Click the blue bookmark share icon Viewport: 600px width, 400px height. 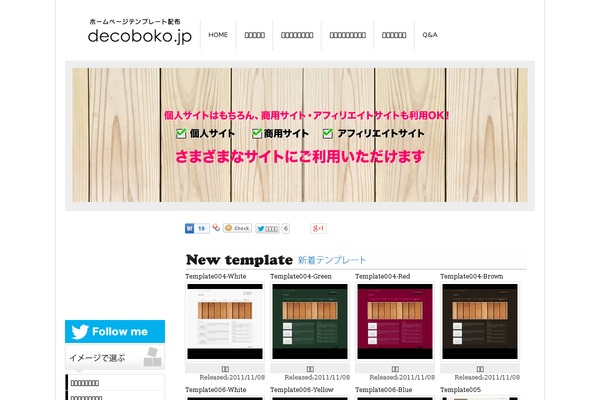189,229
